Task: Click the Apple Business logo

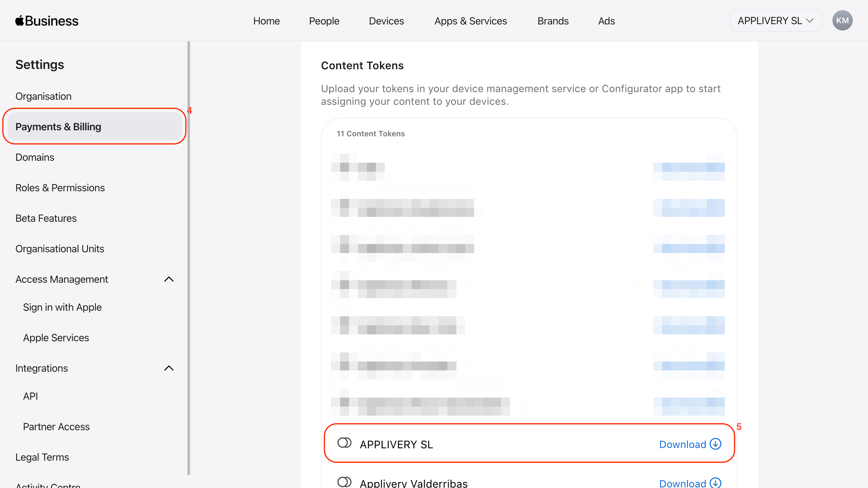Action: click(47, 21)
